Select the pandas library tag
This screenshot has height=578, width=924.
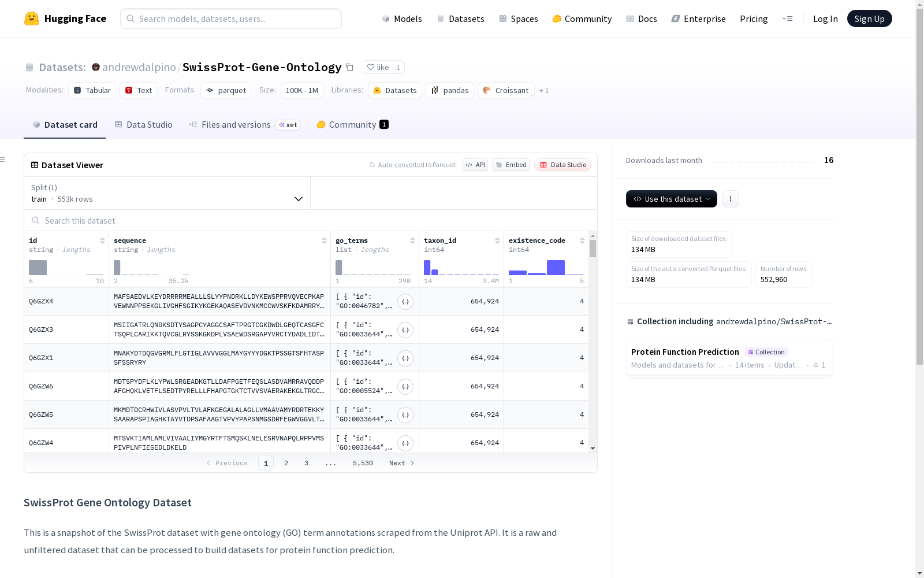[450, 90]
